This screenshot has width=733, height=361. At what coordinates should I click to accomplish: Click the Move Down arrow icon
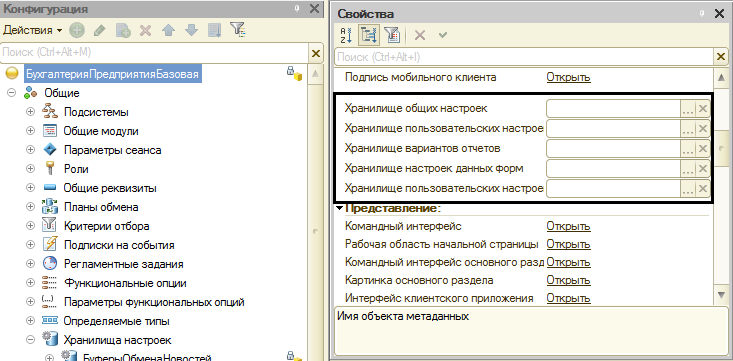point(191,31)
